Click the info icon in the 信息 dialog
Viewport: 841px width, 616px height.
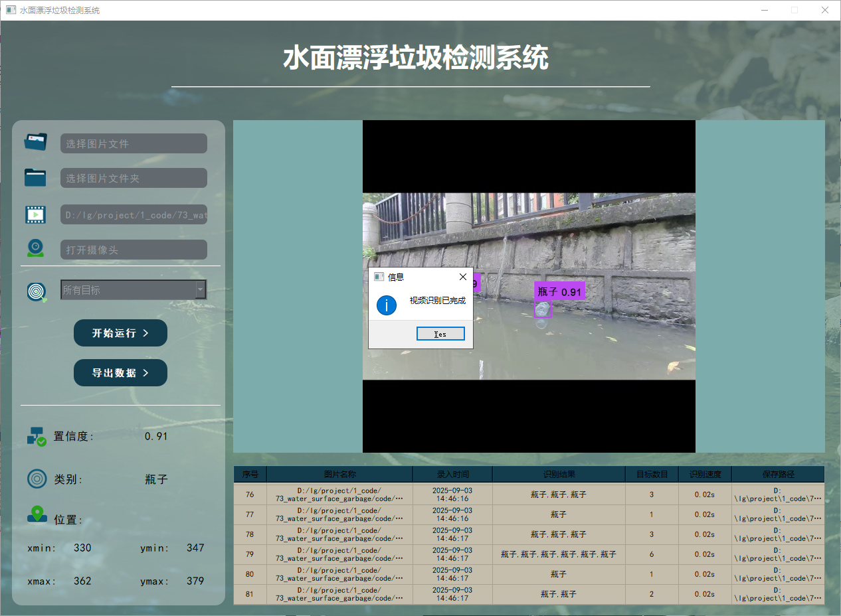[387, 305]
